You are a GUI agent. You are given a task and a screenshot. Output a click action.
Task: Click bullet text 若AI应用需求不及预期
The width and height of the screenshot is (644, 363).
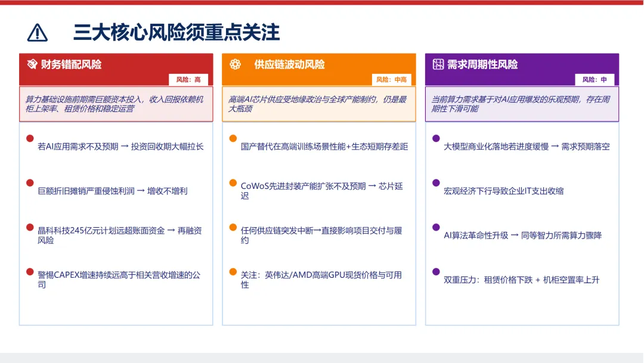[x=120, y=147]
